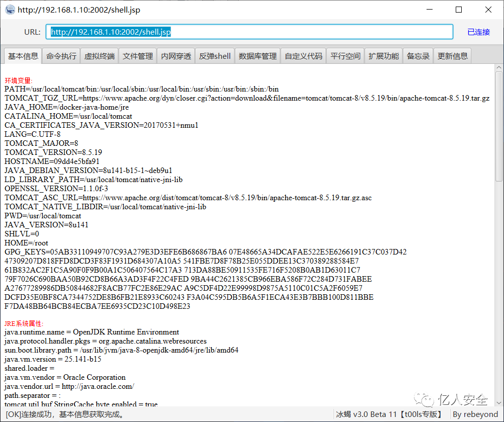This screenshot has height=422, width=504.
Task: Click the Behinder app icon in title bar
Action: click(10, 10)
